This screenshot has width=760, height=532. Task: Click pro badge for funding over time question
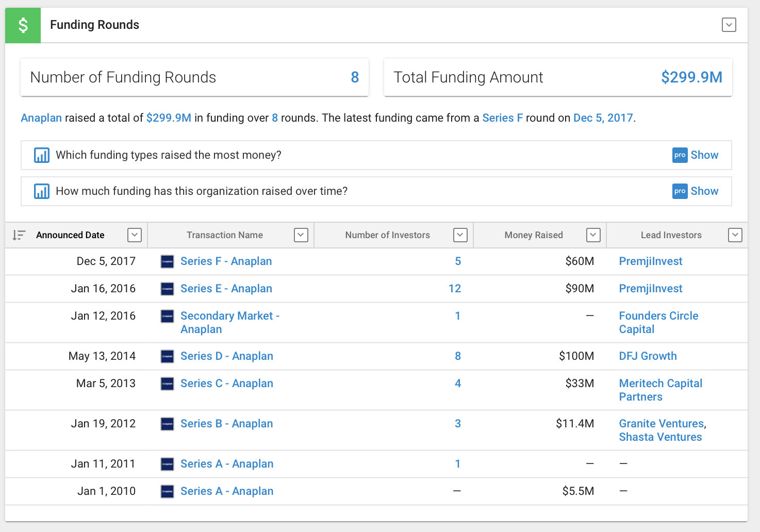pyautogui.click(x=680, y=191)
